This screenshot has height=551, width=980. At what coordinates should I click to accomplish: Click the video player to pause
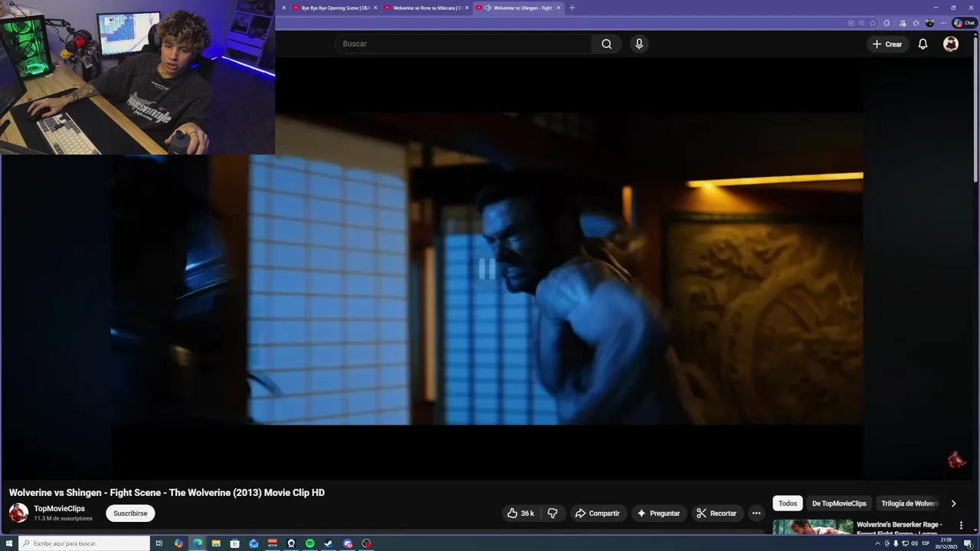click(x=487, y=269)
